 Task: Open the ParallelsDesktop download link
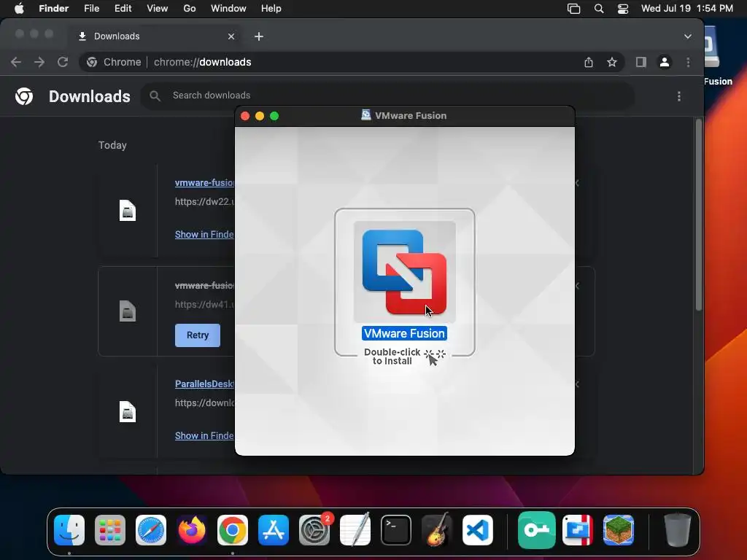(204, 384)
